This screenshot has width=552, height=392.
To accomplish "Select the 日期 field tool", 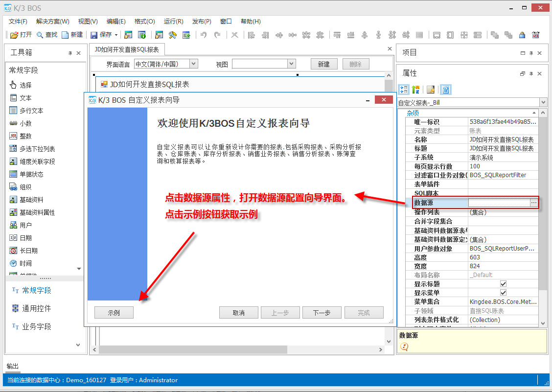I will 21,238.
